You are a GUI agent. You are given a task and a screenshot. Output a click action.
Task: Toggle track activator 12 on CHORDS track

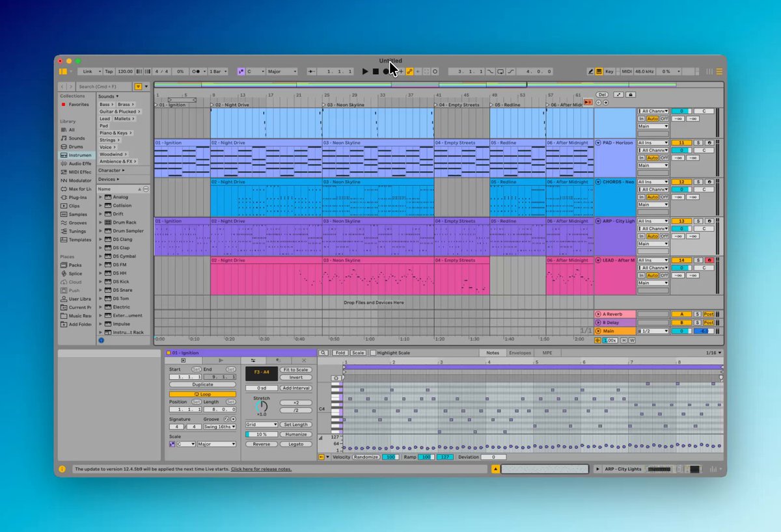click(x=681, y=182)
